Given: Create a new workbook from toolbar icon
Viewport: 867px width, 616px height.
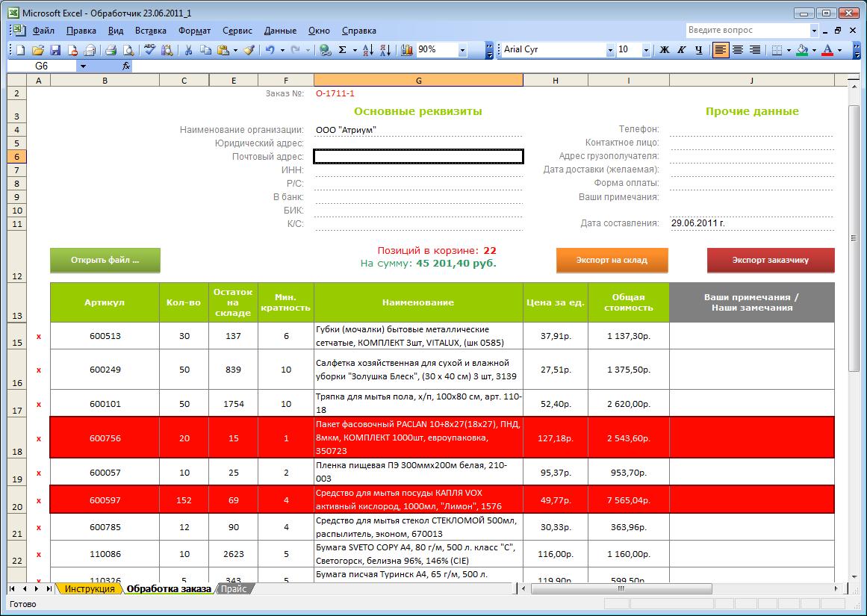Looking at the screenshot, I should coord(20,50).
